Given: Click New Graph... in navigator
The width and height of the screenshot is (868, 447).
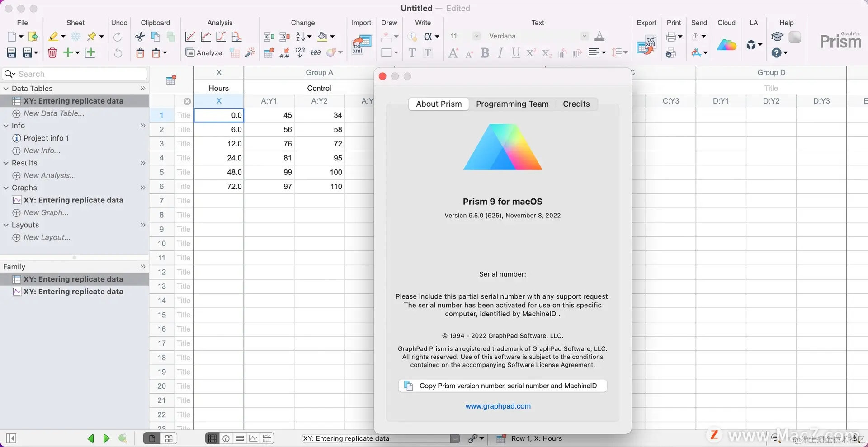Looking at the screenshot, I should click(x=46, y=212).
